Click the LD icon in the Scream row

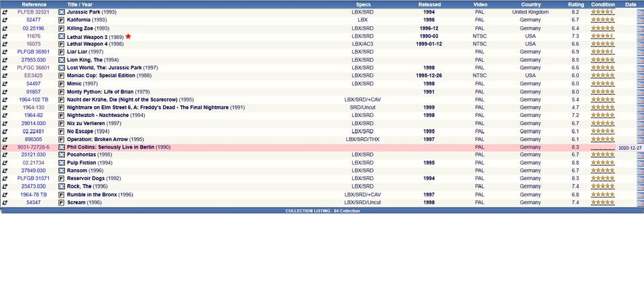pos(5,203)
